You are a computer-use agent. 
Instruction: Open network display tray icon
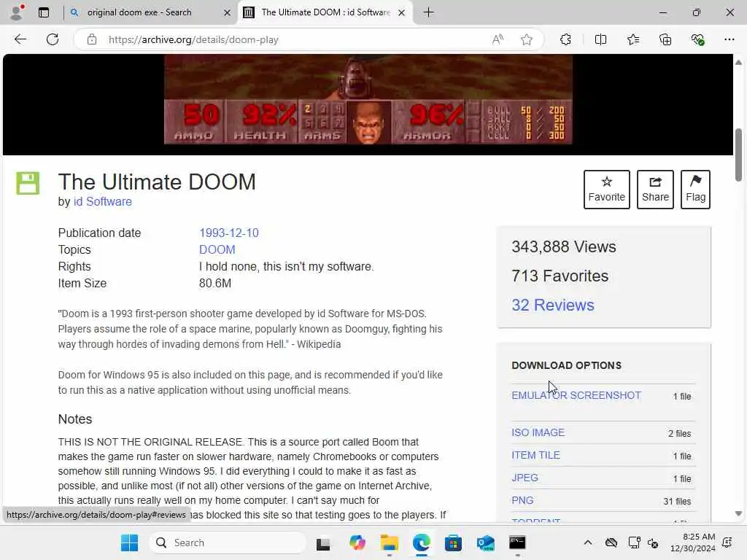coord(634,542)
